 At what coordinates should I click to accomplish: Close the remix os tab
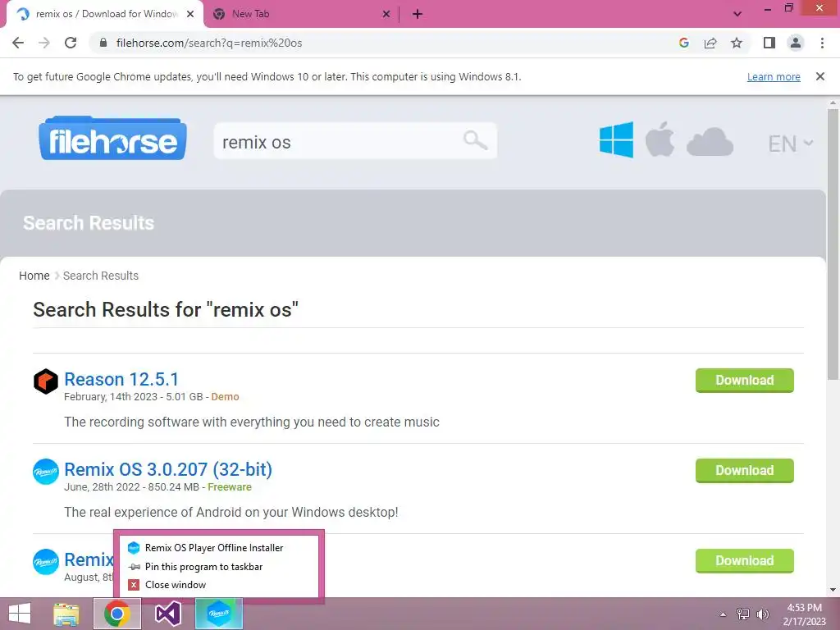tap(190, 14)
